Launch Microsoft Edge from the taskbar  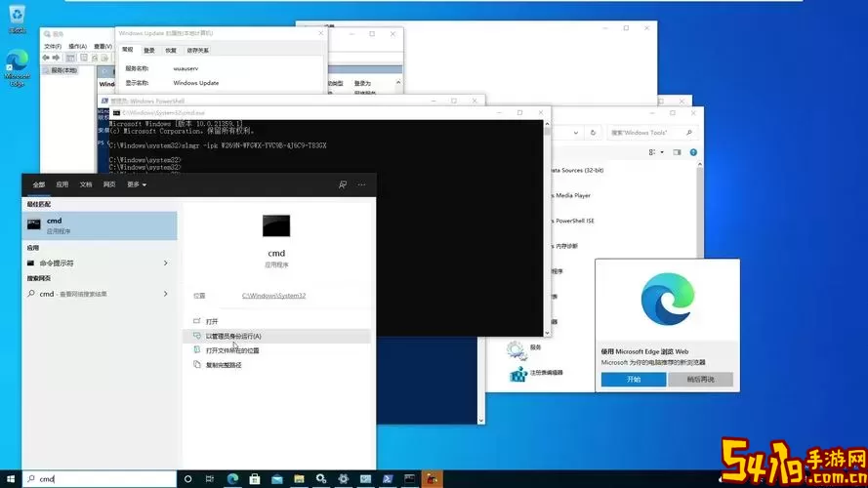pyautogui.click(x=232, y=479)
